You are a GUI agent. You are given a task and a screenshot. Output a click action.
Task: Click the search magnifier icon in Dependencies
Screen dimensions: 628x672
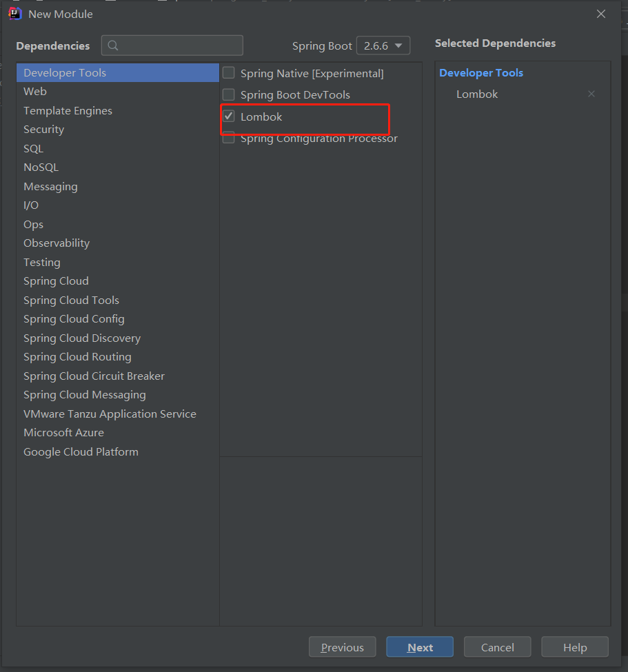(x=113, y=45)
